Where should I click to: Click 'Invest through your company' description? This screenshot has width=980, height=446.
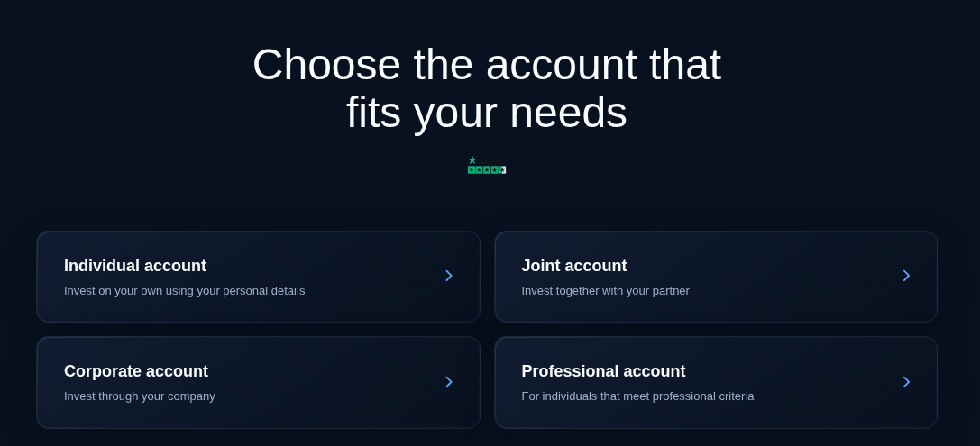(x=140, y=396)
